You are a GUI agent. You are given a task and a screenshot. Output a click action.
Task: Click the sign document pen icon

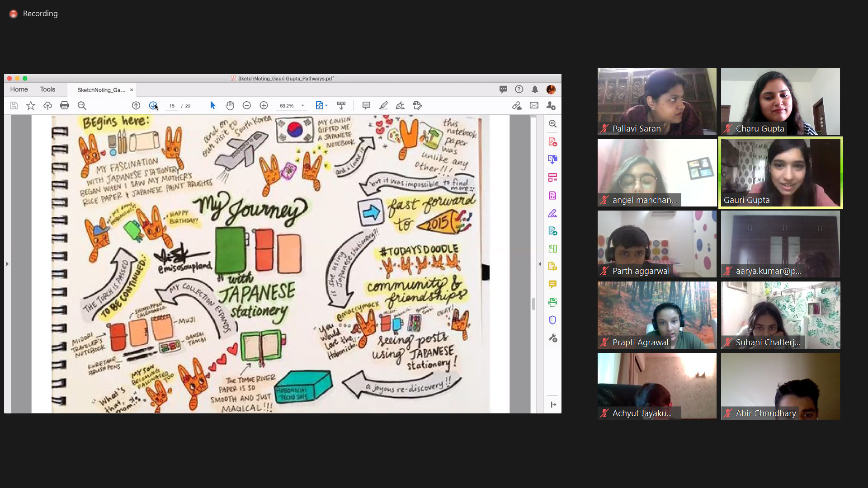pyautogui.click(x=400, y=106)
